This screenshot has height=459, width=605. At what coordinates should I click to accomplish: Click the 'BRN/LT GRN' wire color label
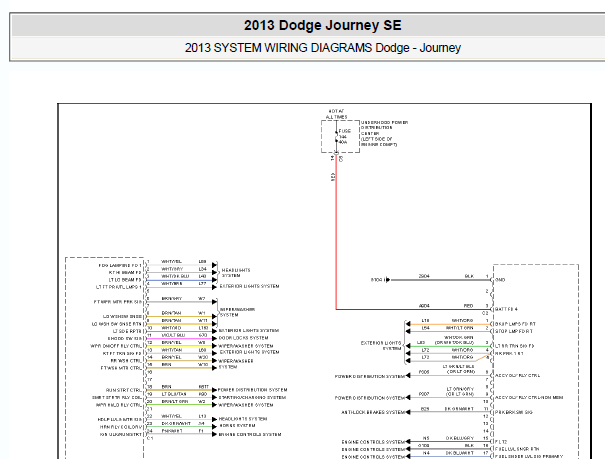coord(174,402)
